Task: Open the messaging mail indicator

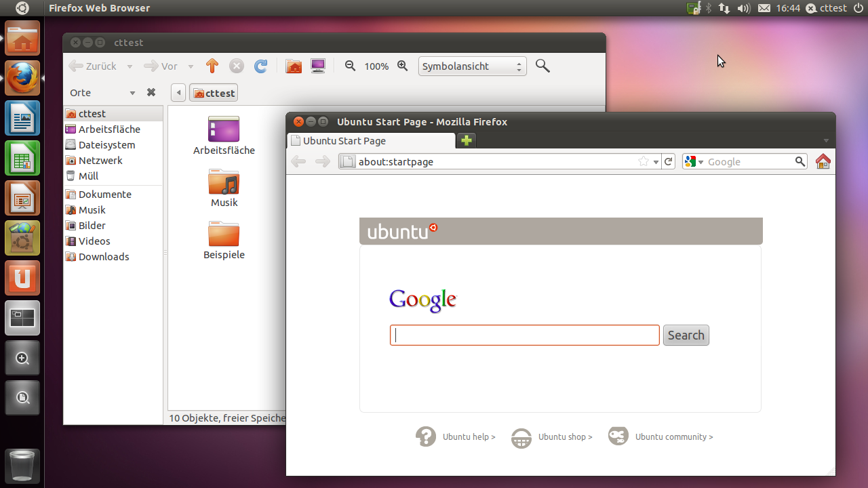Action: (764, 8)
